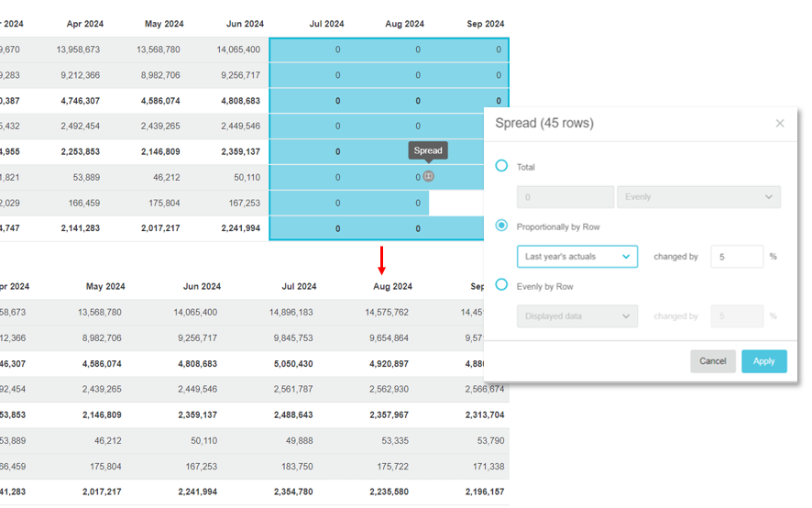Viewport: 812px width, 508px height.
Task: Choose the Evenly by Row radio button
Action: point(501,285)
